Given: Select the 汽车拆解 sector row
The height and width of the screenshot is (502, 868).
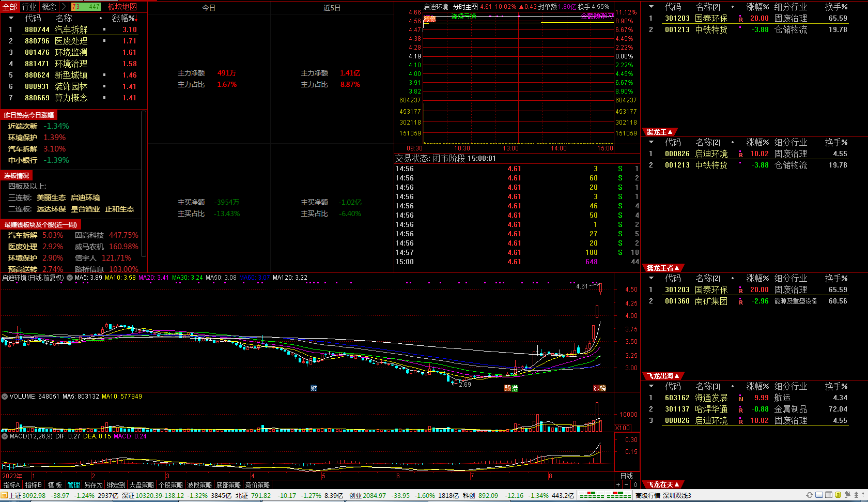Looking at the screenshot, I should (x=71, y=29).
